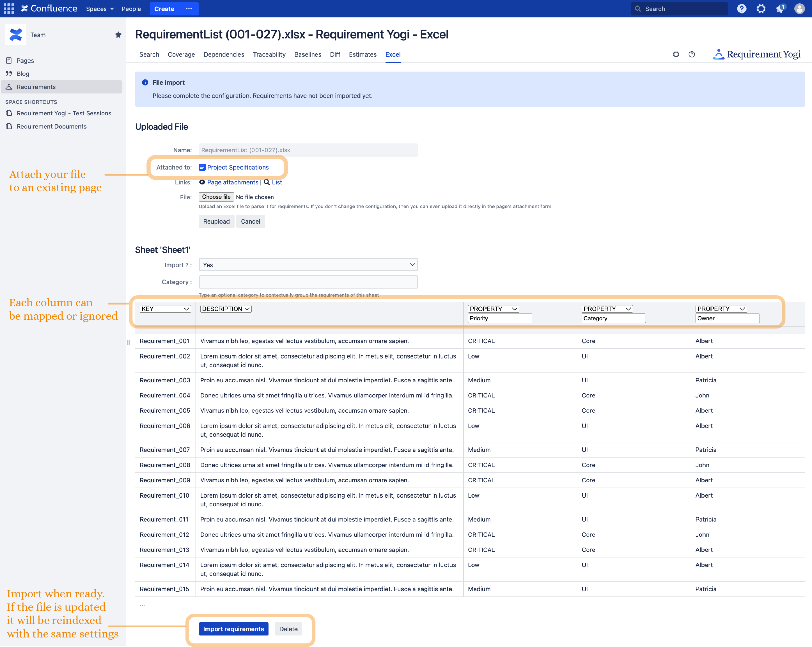Click the Import requirements button
The width and height of the screenshot is (812, 647).
point(233,629)
